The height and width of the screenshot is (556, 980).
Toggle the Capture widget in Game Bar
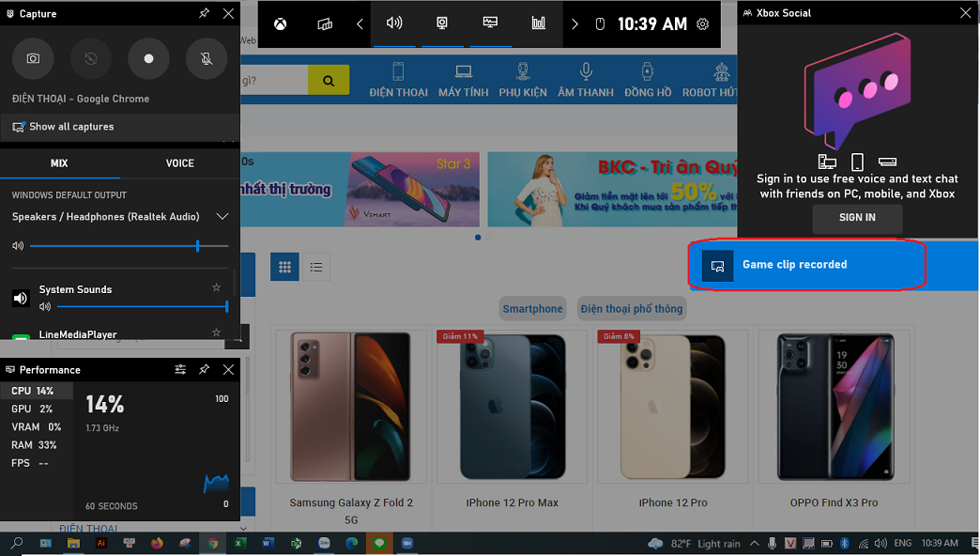pyautogui.click(x=442, y=23)
